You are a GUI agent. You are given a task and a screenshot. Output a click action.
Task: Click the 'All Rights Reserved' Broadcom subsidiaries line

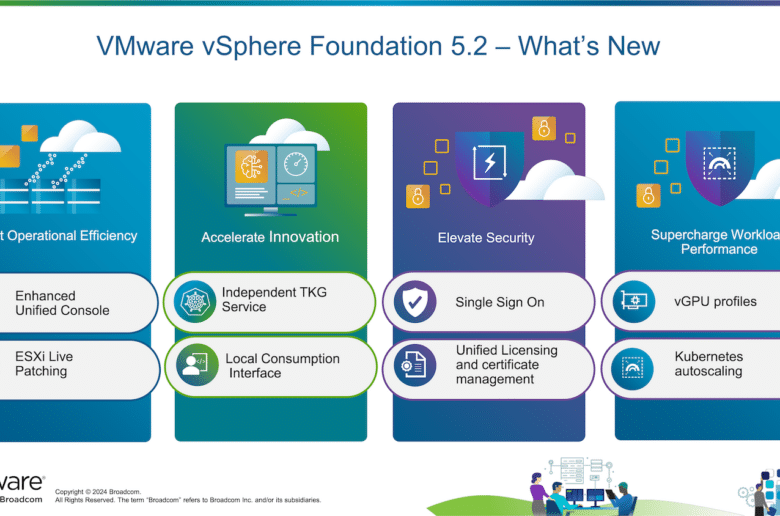[188, 500]
